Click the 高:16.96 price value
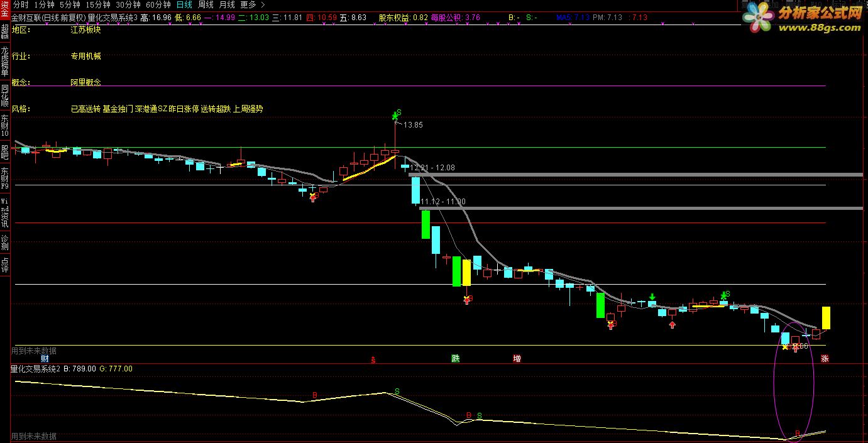 157,18
